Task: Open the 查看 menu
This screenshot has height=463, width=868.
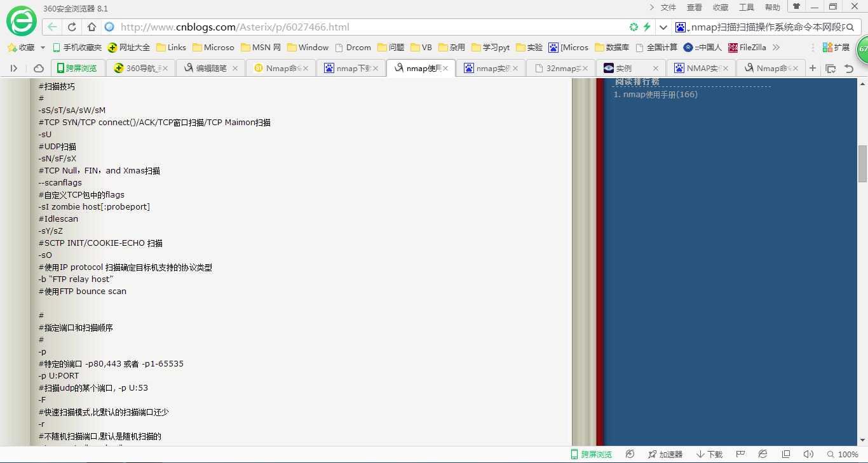Action: [x=695, y=8]
